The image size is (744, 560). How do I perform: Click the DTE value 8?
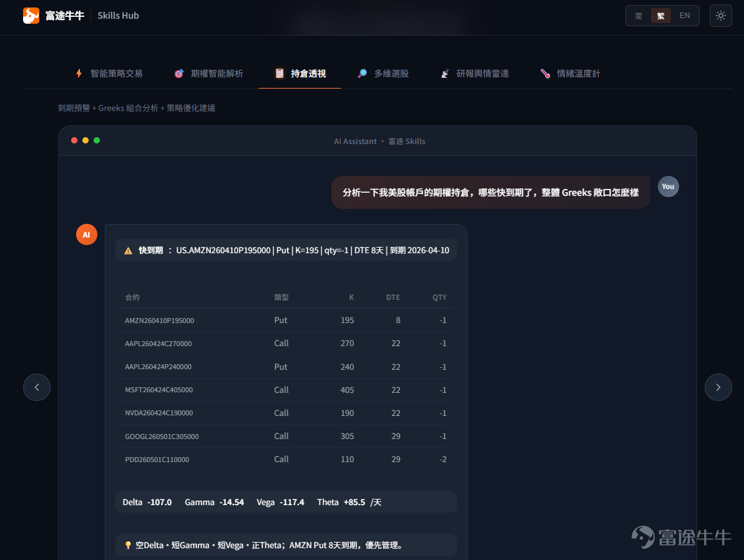pos(398,321)
